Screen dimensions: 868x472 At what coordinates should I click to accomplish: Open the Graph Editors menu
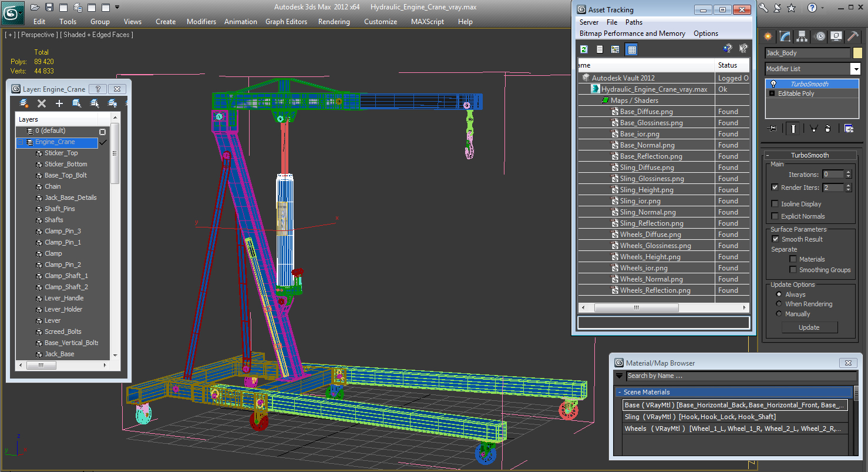point(286,22)
